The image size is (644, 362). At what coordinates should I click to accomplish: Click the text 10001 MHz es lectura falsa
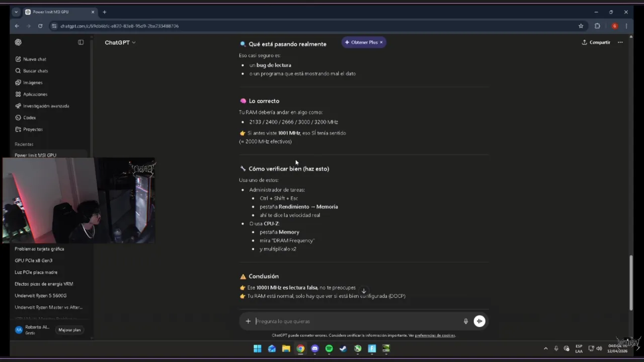pyautogui.click(x=287, y=288)
